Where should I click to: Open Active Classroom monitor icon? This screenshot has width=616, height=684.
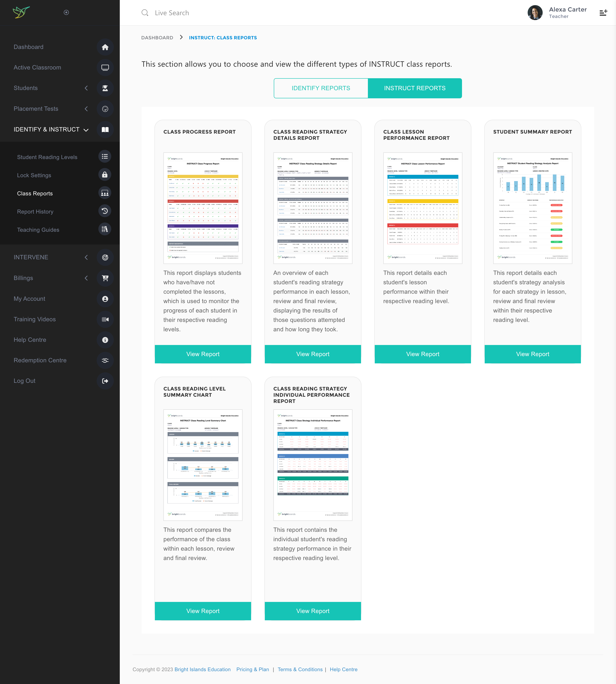[x=105, y=68]
